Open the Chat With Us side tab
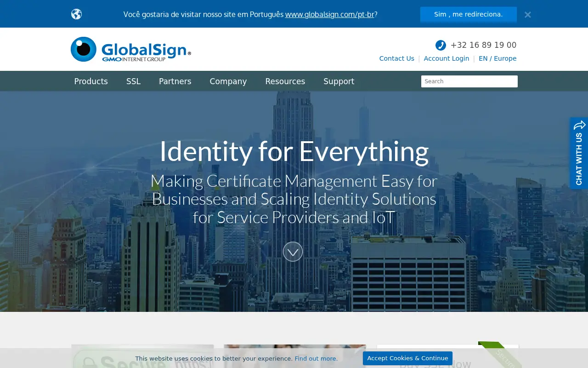 579,153
